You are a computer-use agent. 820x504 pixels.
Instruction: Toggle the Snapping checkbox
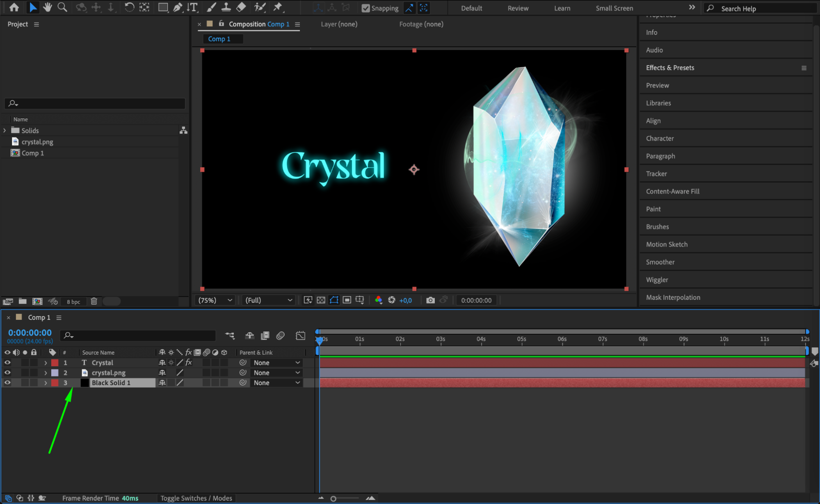pyautogui.click(x=365, y=8)
